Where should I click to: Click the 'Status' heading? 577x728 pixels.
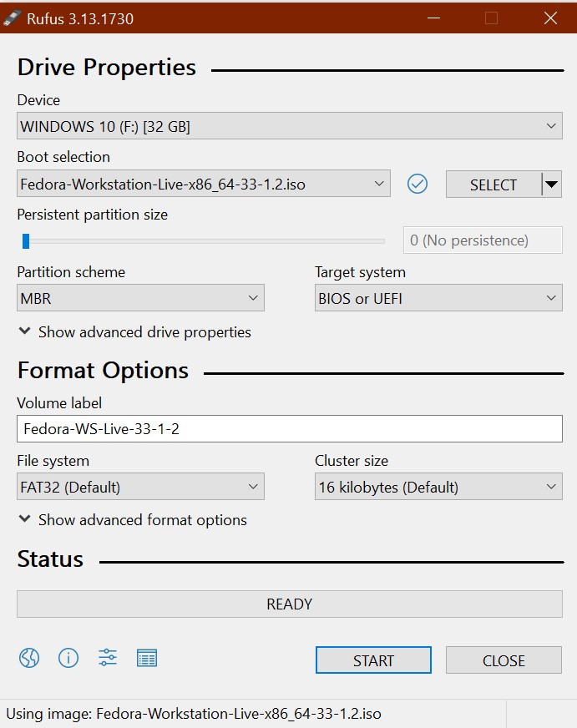(50, 559)
